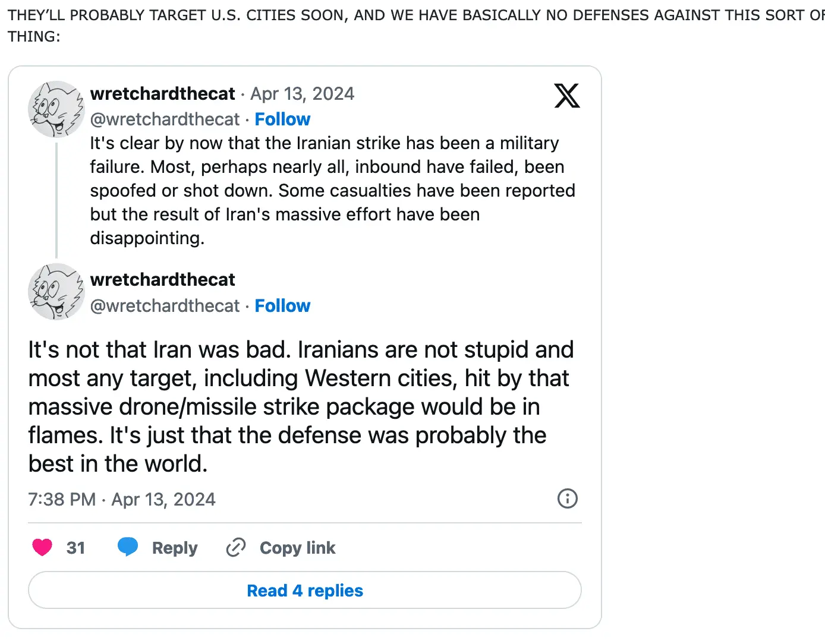Viewport: 825px width, 644px height.
Task: Click the @wretchardthecat handle in the lower tweet
Action: coord(165,306)
